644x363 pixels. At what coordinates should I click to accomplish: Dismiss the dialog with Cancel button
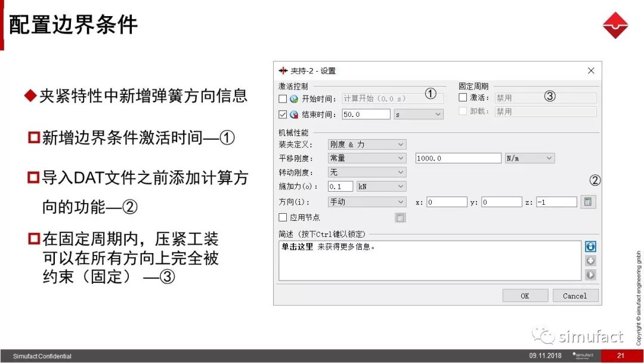(575, 296)
